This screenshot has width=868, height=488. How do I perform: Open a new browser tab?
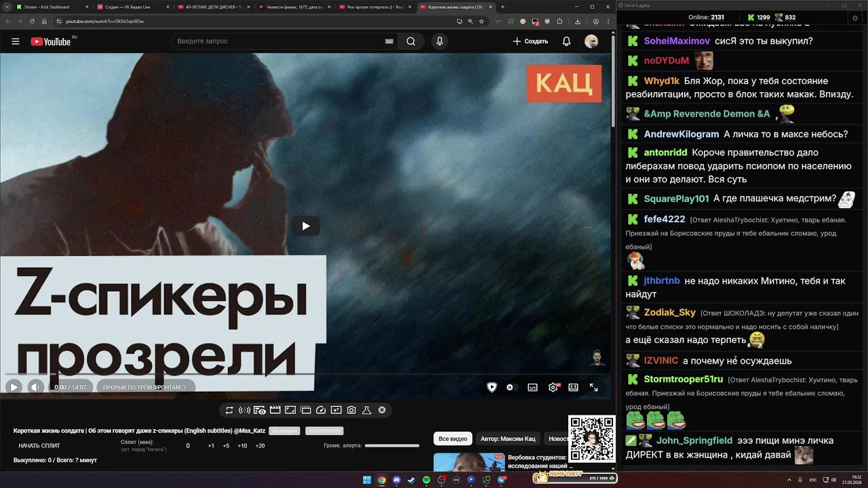click(x=502, y=7)
